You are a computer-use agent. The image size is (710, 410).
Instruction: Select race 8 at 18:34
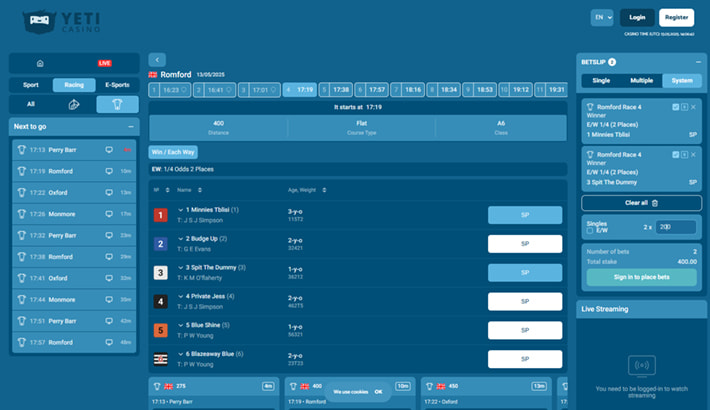(443, 90)
